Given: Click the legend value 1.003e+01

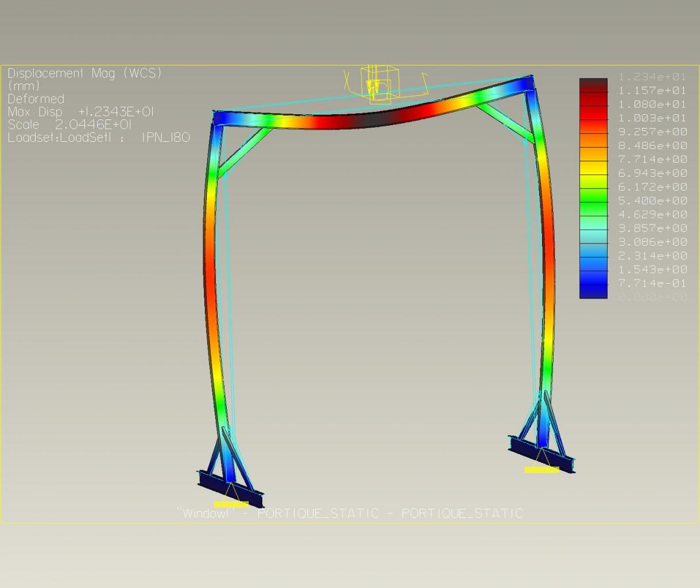Looking at the screenshot, I should tap(653, 118).
